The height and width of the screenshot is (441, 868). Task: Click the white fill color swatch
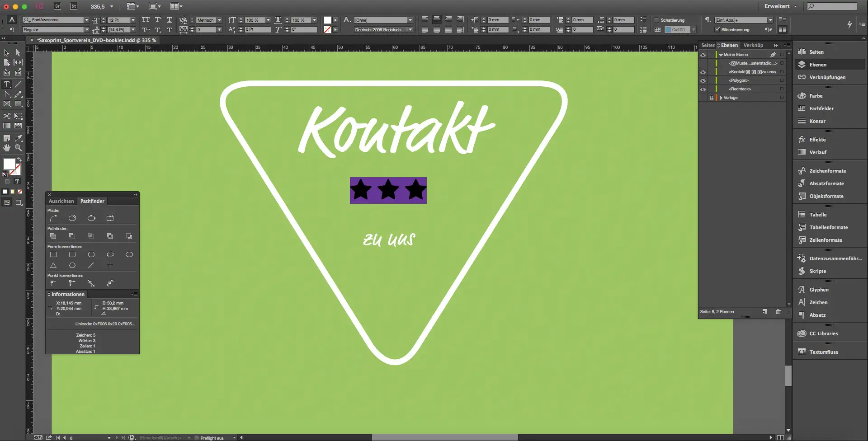click(9, 164)
